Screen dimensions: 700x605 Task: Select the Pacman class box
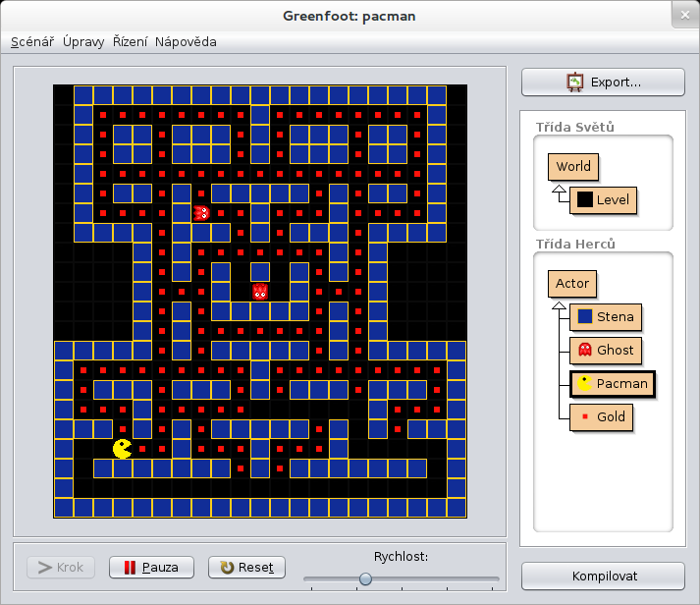point(612,384)
